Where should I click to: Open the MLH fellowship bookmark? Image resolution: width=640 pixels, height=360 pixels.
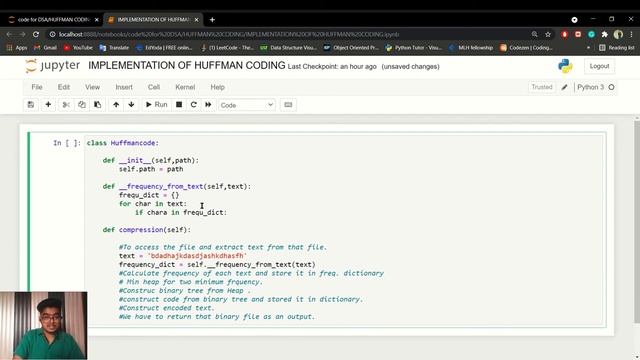pos(471,48)
